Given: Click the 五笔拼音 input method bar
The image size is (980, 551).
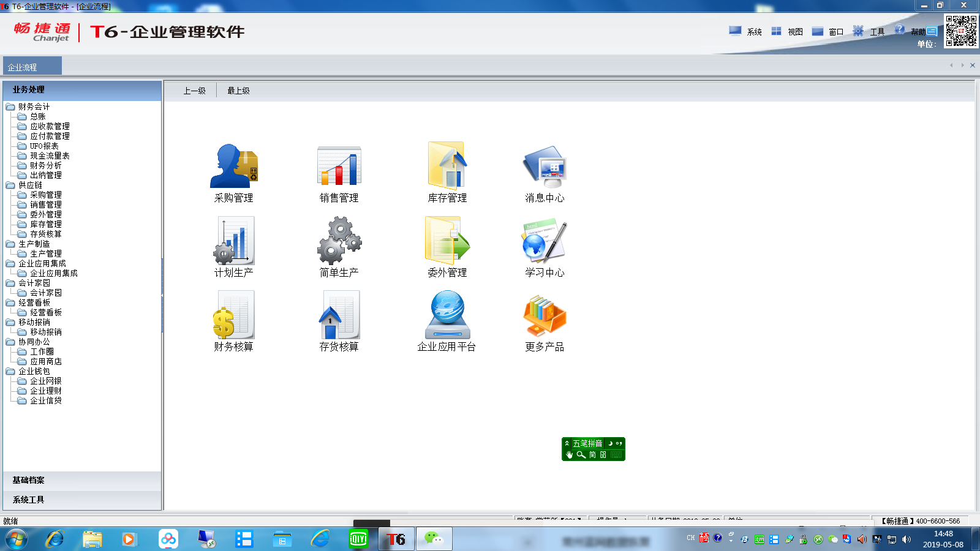Looking at the screenshot, I should coord(587,443).
